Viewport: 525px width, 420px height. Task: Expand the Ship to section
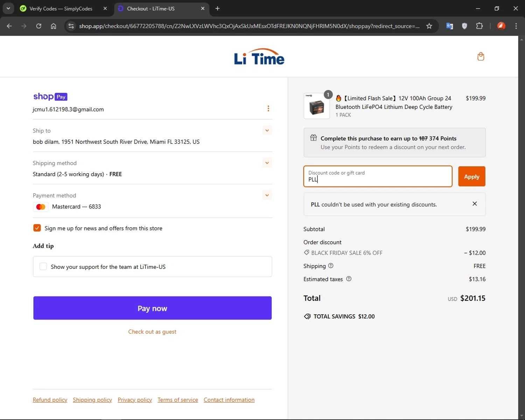click(x=267, y=131)
